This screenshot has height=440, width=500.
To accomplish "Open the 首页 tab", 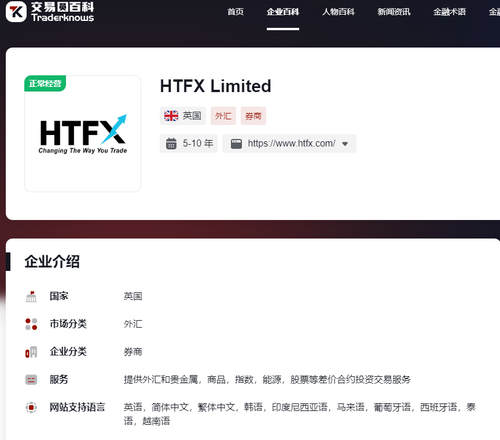I will tap(236, 12).
